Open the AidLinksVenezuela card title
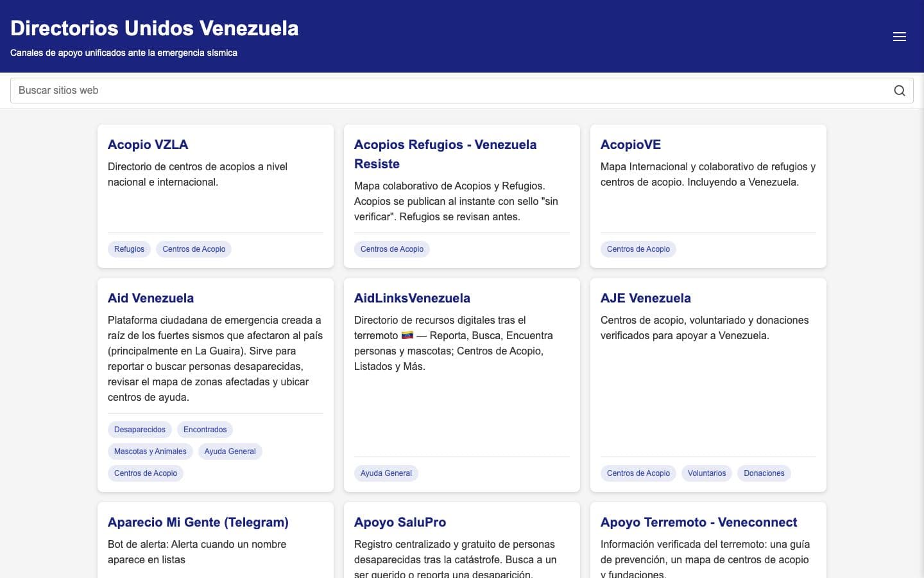 [x=412, y=298]
